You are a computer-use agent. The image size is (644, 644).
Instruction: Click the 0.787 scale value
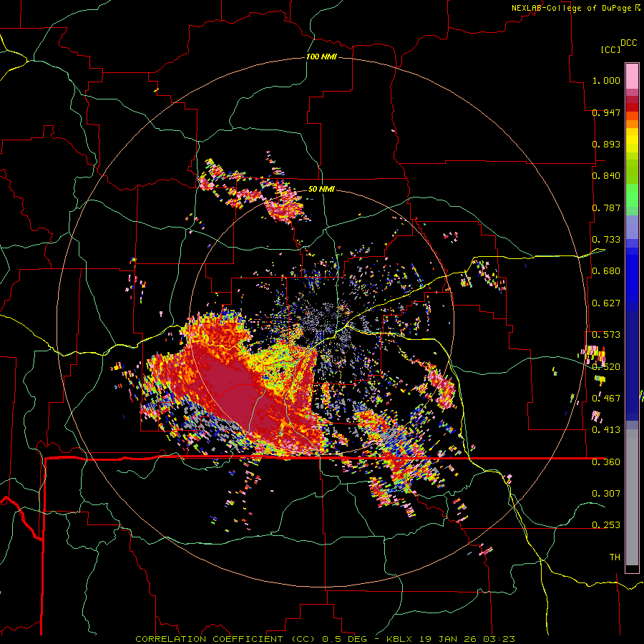tap(606, 208)
